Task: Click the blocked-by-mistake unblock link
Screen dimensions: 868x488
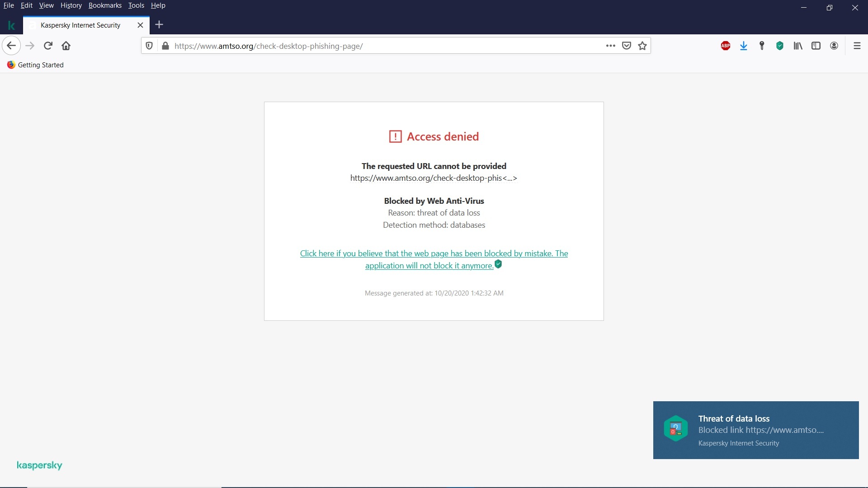Action: pyautogui.click(x=434, y=259)
